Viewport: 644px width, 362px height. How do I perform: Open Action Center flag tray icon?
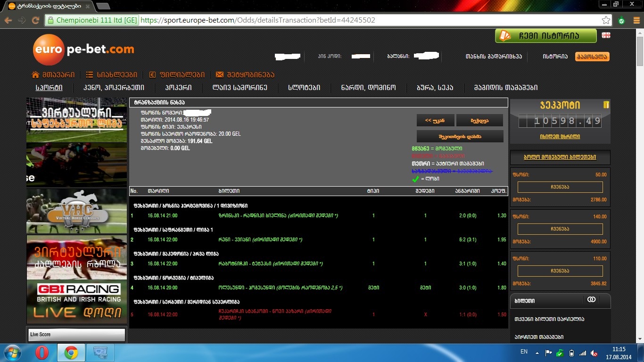coord(548,353)
